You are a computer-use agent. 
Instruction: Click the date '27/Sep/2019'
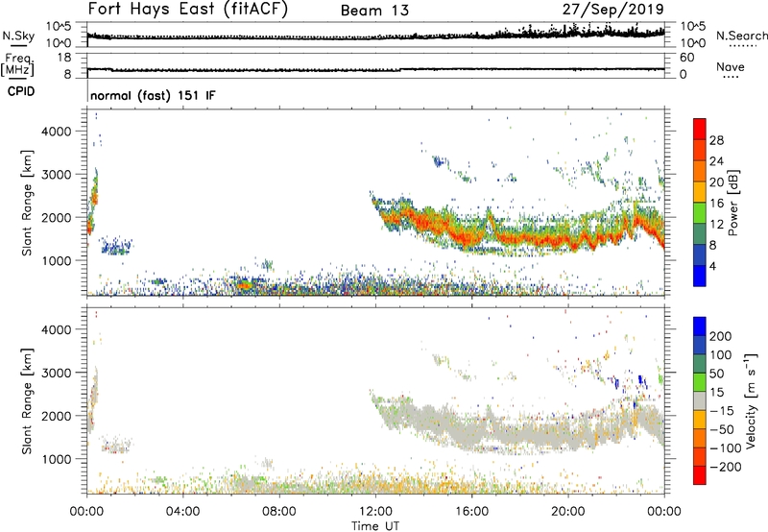613,10
